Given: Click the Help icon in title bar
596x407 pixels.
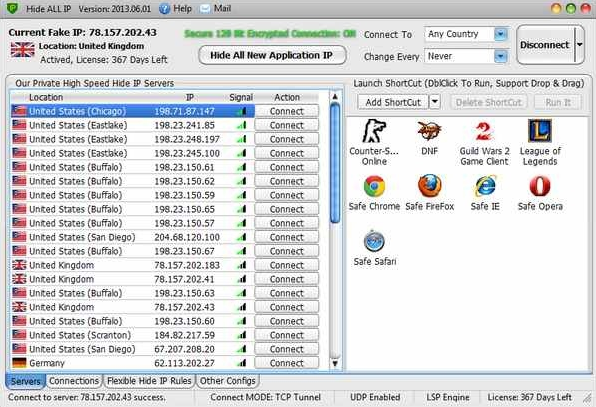Looking at the screenshot, I should pos(164,9).
